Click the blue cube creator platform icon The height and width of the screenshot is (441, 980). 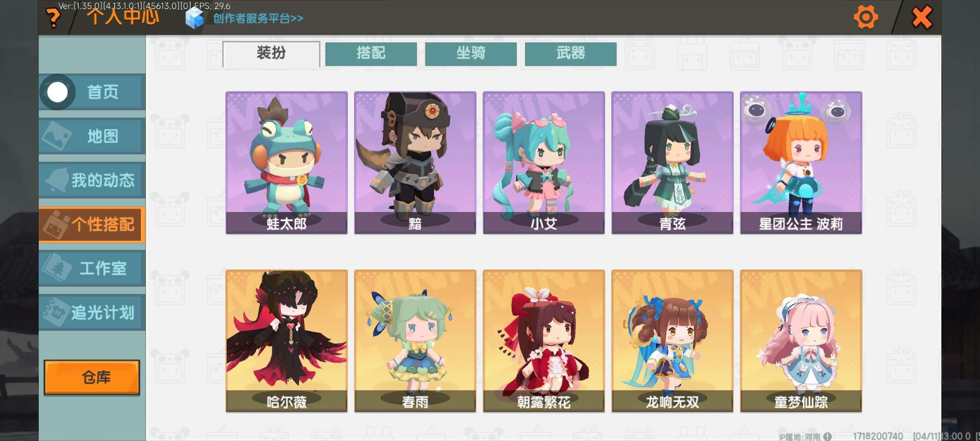click(x=194, y=18)
